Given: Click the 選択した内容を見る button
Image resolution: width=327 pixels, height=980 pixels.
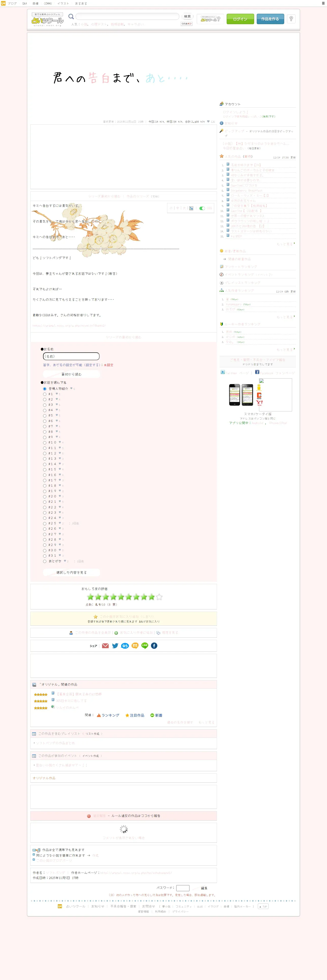Looking at the screenshot, I should 72,572.
